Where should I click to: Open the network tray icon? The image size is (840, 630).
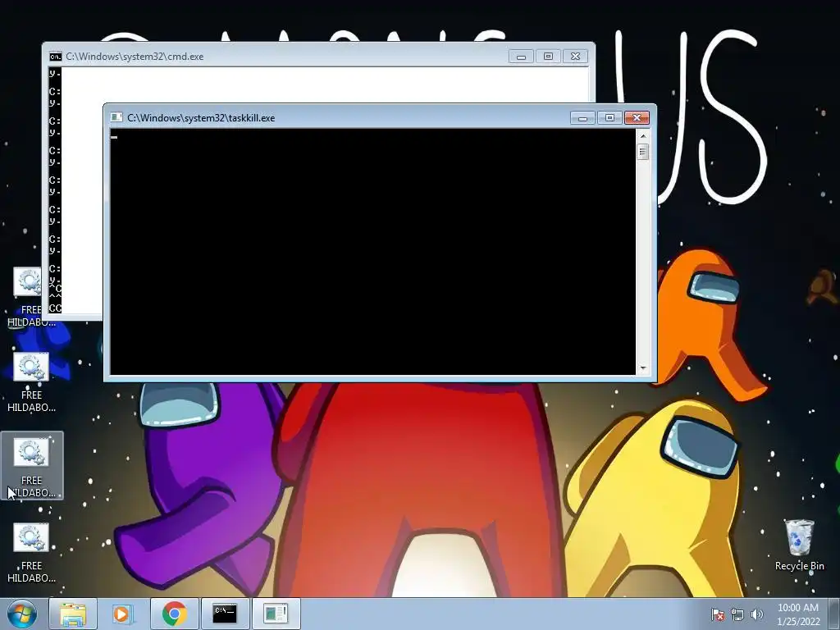coord(737,614)
